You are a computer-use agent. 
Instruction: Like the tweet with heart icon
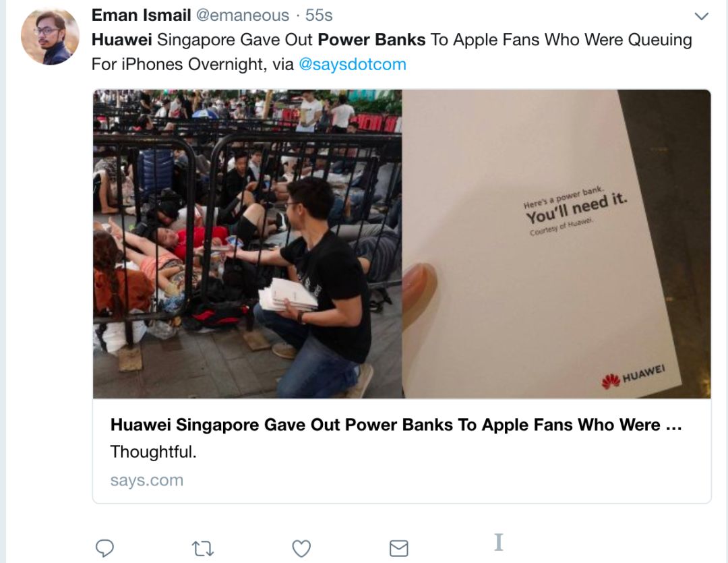click(x=301, y=549)
